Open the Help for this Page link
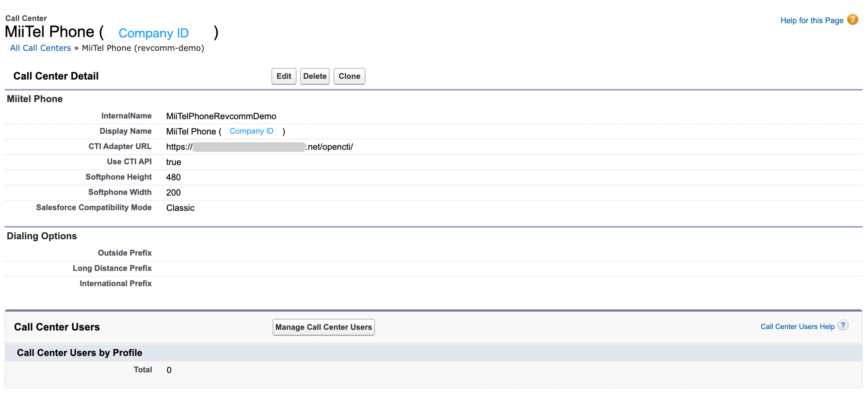The image size is (868, 398). 812,21
